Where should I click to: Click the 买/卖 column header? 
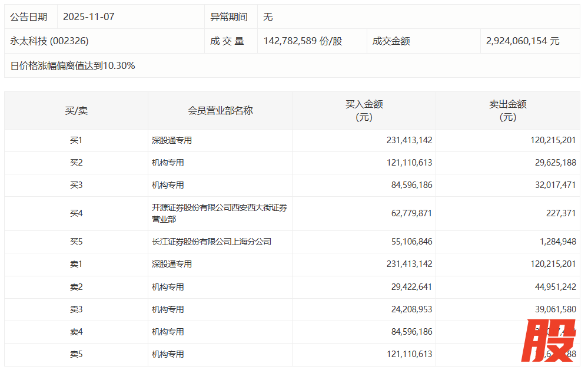(76, 111)
